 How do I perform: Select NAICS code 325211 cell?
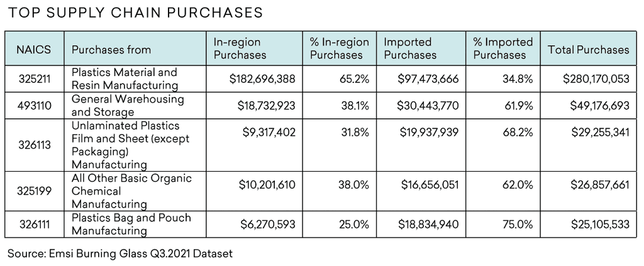[x=35, y=79]
